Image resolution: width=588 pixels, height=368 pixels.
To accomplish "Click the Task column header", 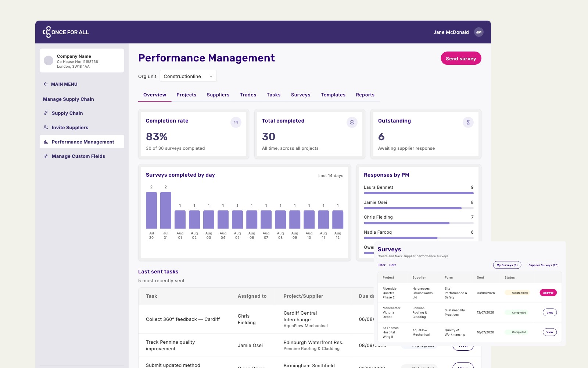I will click(151, 296).
